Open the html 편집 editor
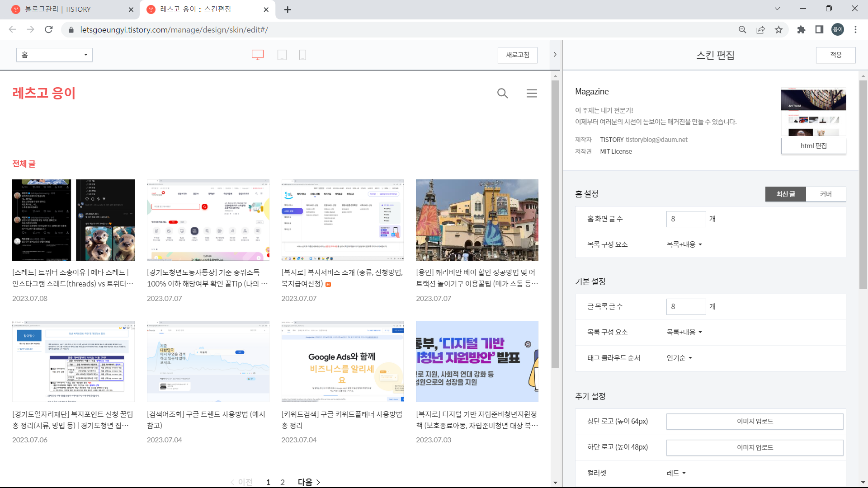 click(813, 145)
